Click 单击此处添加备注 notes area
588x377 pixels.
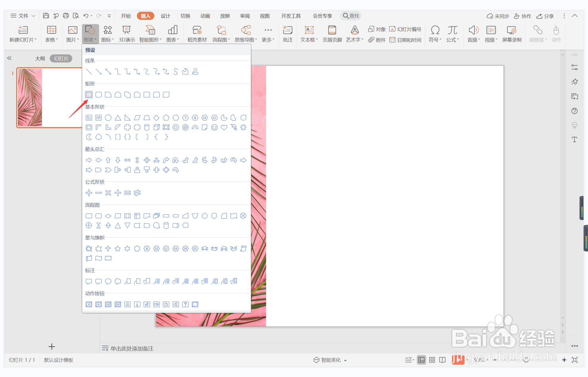tap(132, 348)
